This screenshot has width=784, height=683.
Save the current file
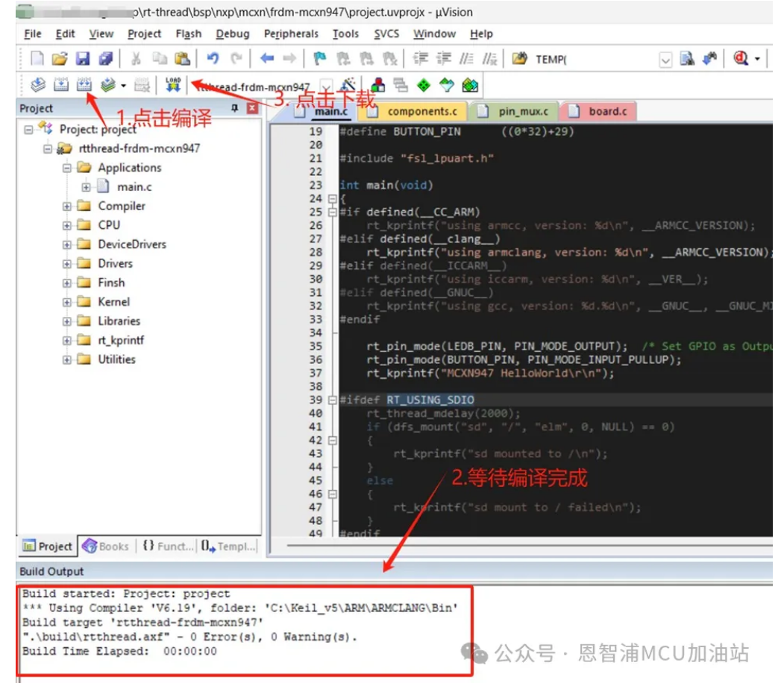click(83, 59)
